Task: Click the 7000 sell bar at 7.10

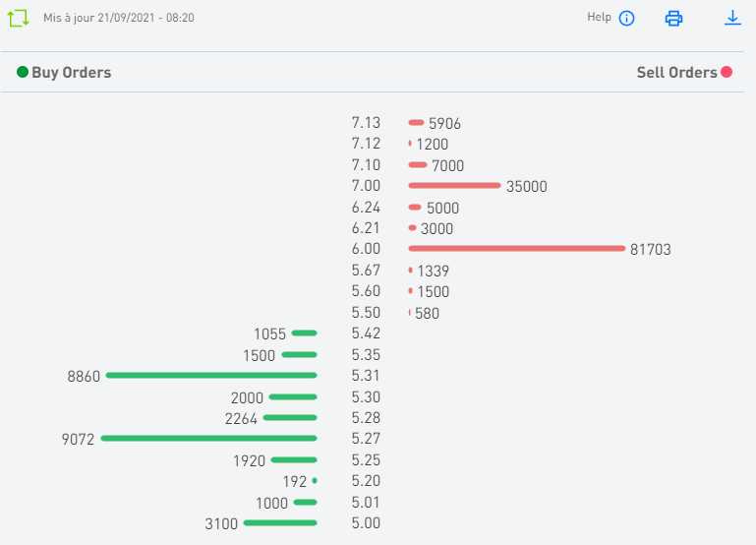Action: pos(418,164)
